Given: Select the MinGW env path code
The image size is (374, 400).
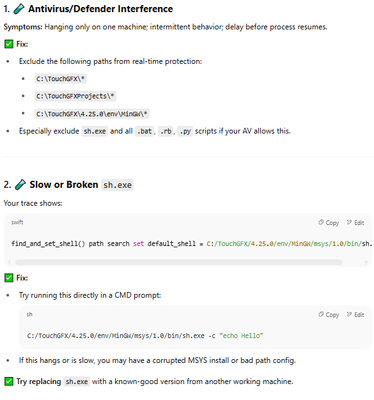Looking at the screenshot, I should [x=92, y=114].
